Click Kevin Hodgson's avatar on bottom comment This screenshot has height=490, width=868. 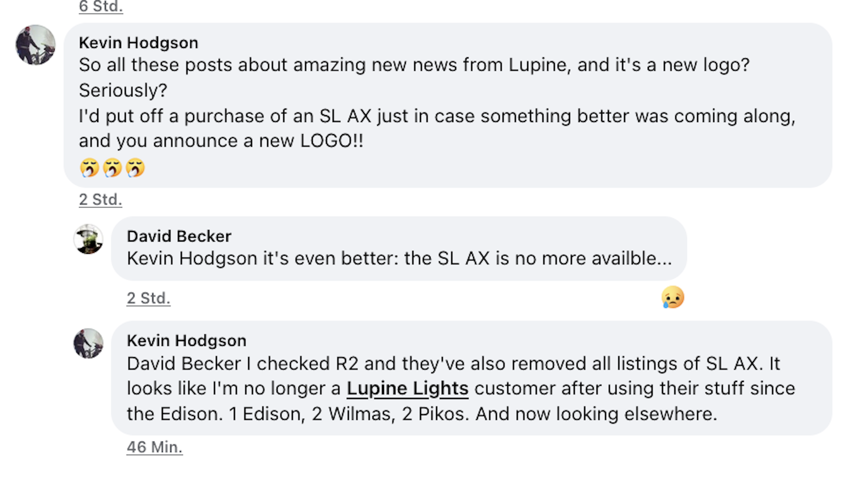click(x=89, y=344)
